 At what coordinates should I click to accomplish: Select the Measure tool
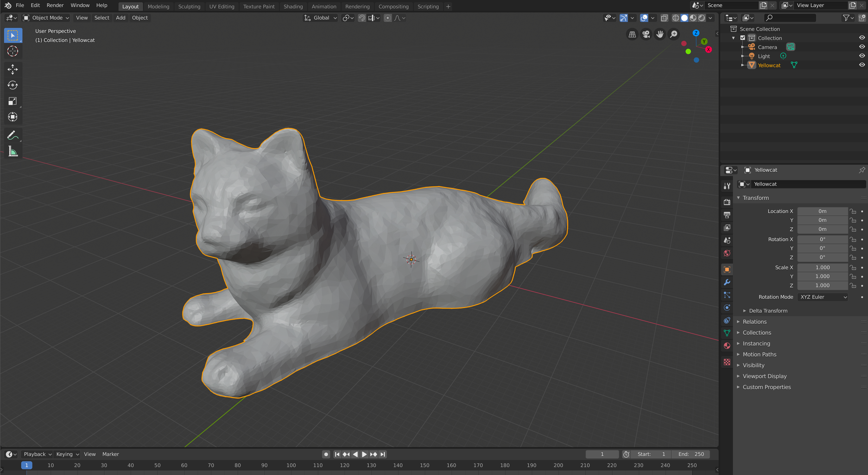tap(13, 152)
